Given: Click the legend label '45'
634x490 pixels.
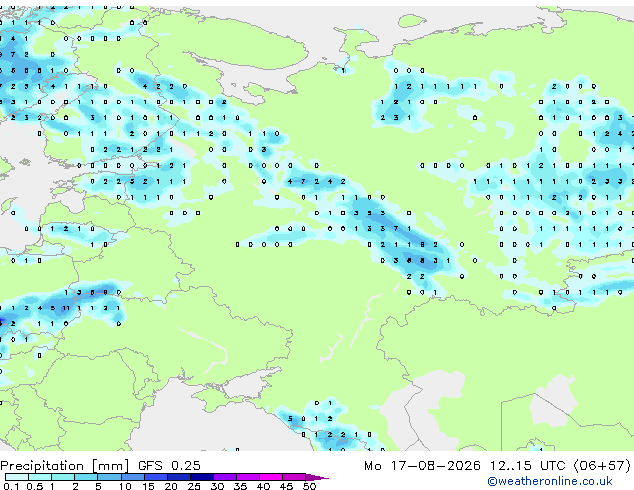Looking at the screenshot, I should click(286, 486).
